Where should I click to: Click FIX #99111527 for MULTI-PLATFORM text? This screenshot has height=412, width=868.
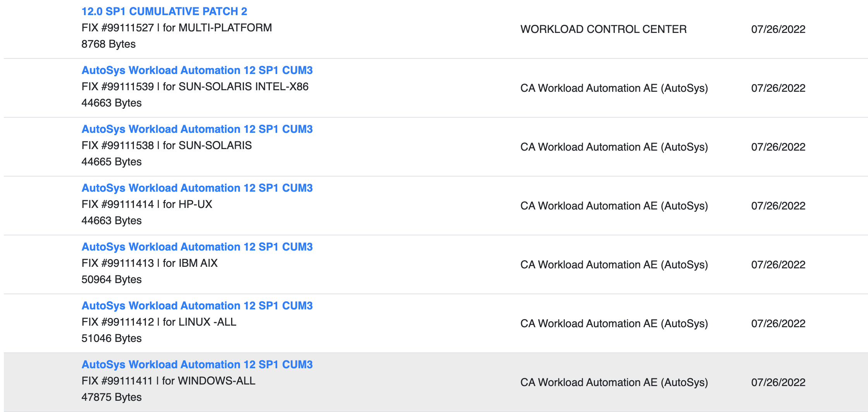coord(177,27)
